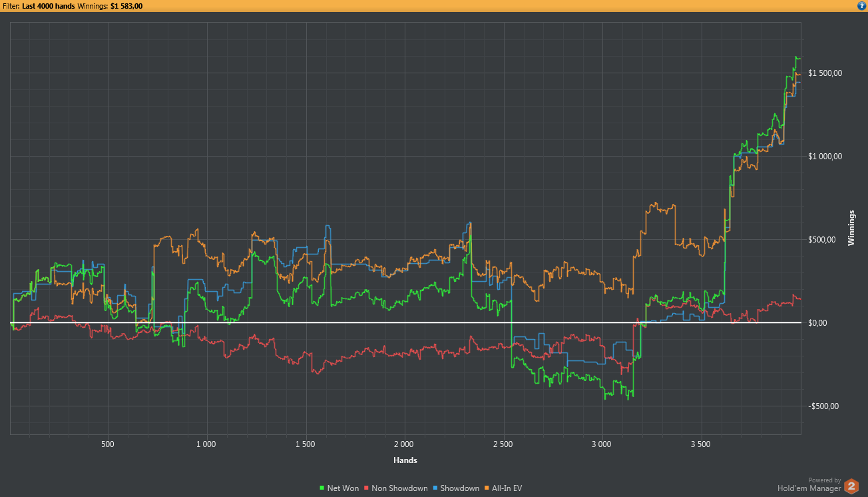The height and width of the screenshot is (497, 868).
Task: Click the Hold'em Manager 2 hexagon logo
Action: tap(851, 486)
